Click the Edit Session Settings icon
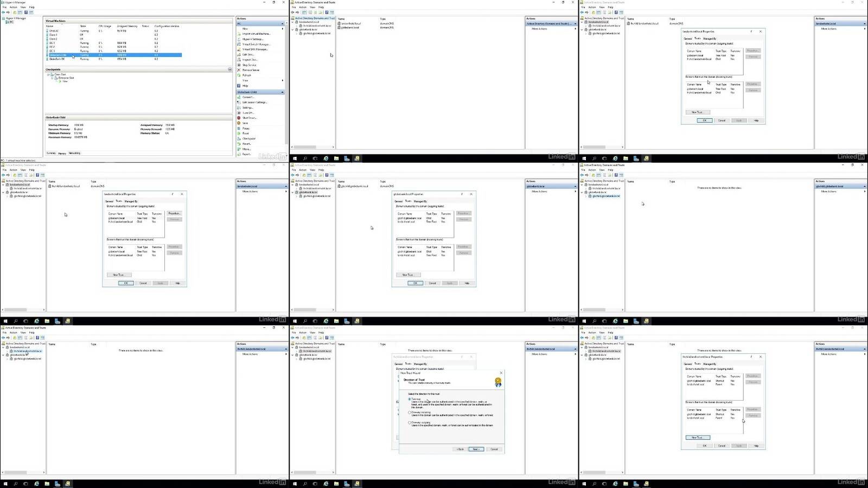Image resolution: width=868 pixels, height=488 pixels. click(x=239, y=102)
